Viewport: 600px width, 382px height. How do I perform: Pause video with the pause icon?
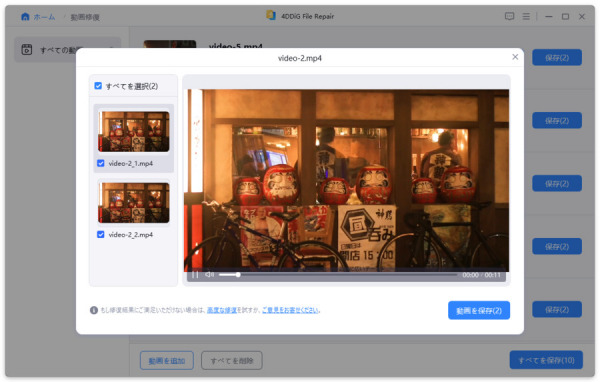(x=195, y=274)
